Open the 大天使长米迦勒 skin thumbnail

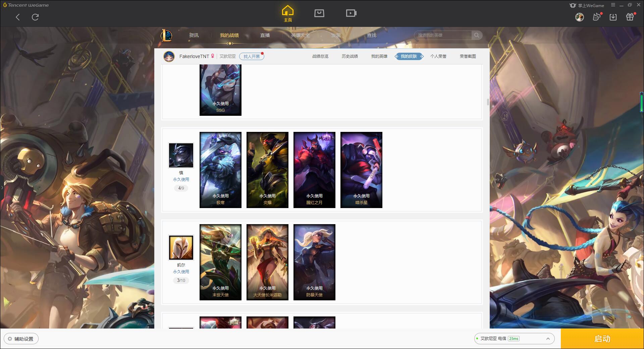pos(267,262)
